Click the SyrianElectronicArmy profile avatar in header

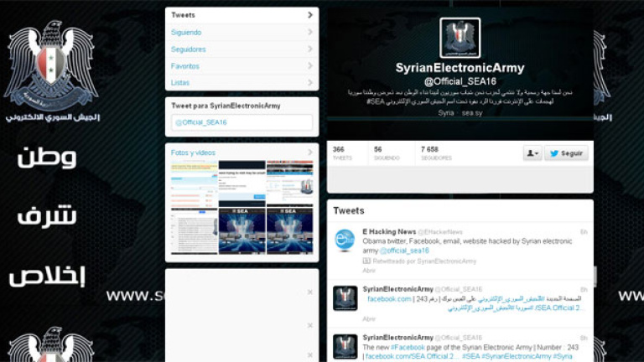click(x=460, y=38)
